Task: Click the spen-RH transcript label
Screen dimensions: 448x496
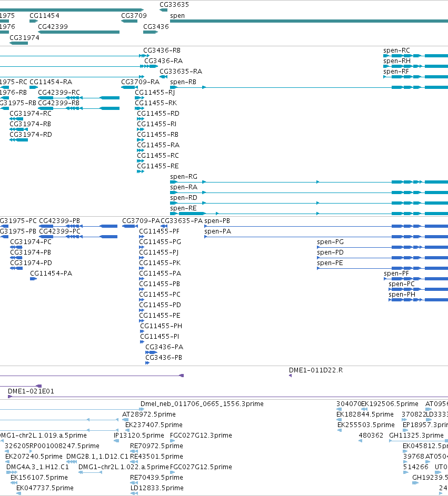Action: point(397,61)
